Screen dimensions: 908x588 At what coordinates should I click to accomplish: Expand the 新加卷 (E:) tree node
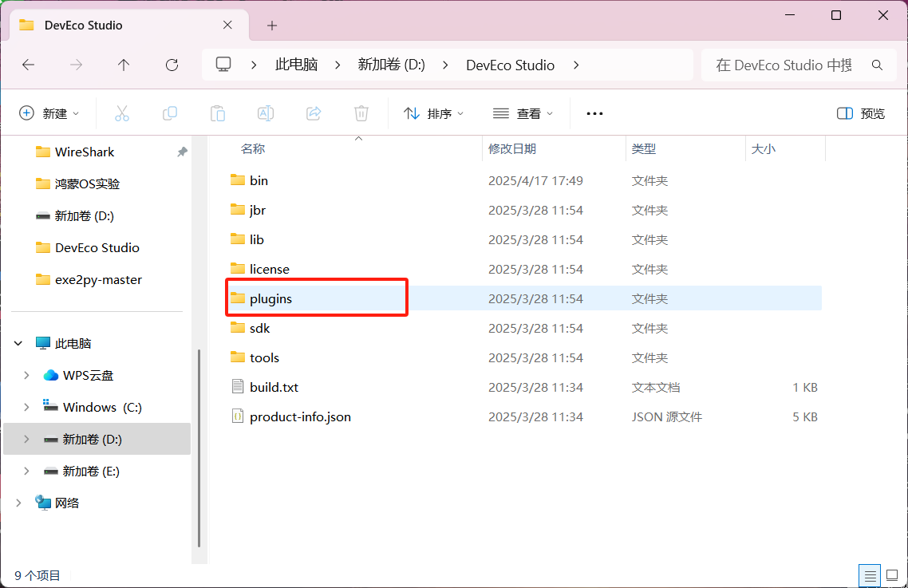26,471
